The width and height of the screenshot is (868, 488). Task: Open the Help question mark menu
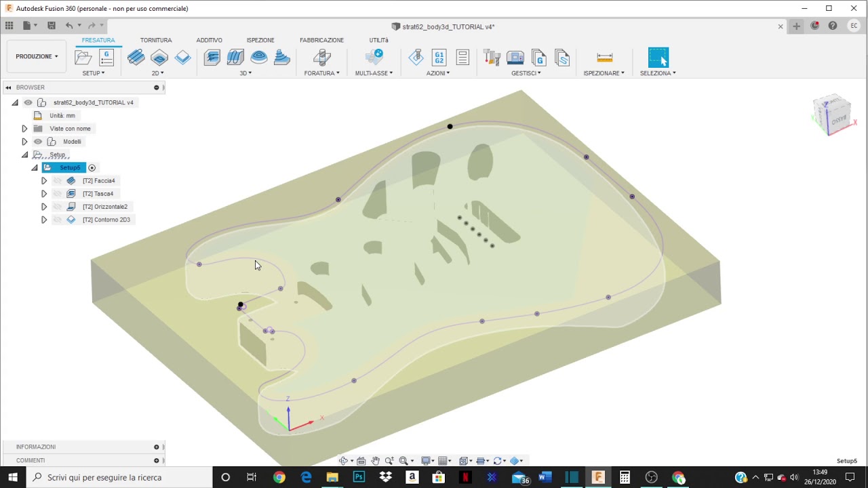pyautogui.click(x=833, y=26)
